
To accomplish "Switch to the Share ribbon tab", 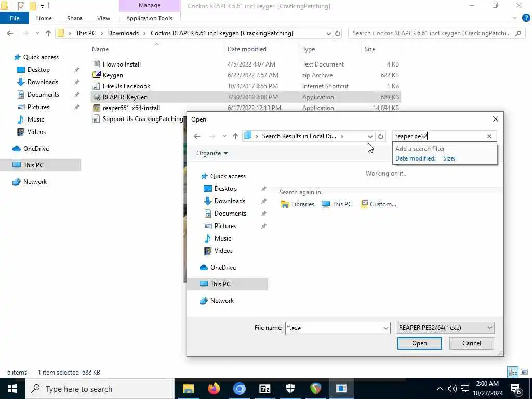I will (x=74, y=18).
